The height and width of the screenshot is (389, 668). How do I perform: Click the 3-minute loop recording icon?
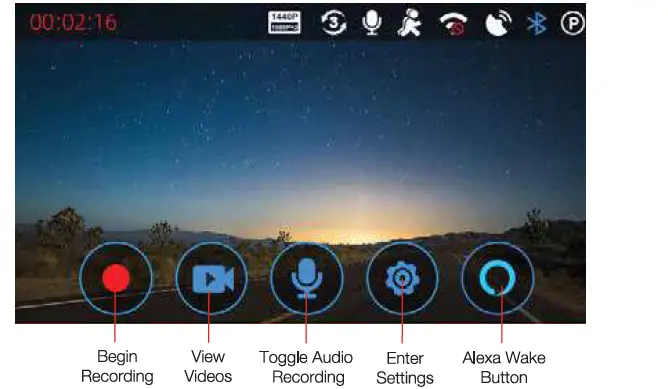(x=333, y=23)
